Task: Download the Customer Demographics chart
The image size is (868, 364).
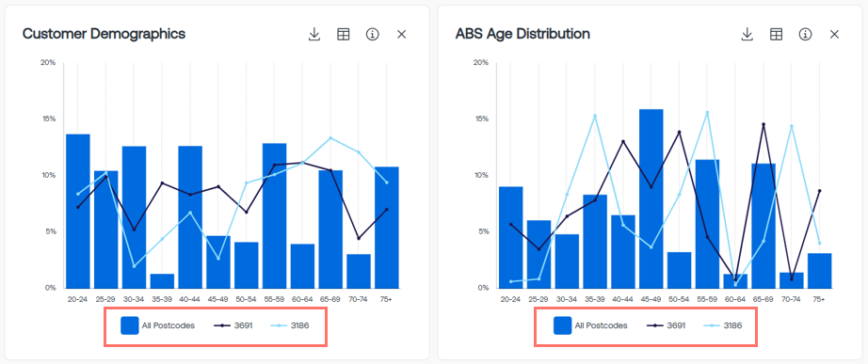Action: pos(314,34)
